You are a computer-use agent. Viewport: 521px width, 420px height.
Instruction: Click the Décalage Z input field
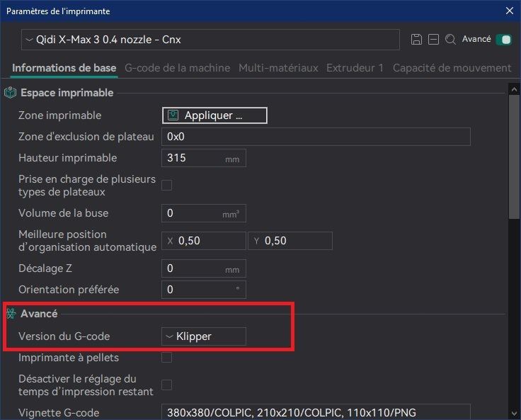click(x=204, y=268)
